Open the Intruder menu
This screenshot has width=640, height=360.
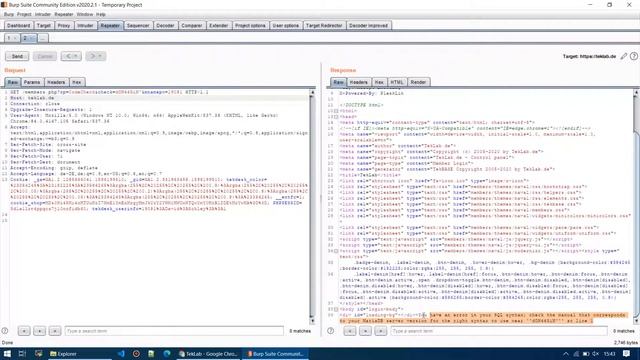pyautogui.click(x=43, y=14)
